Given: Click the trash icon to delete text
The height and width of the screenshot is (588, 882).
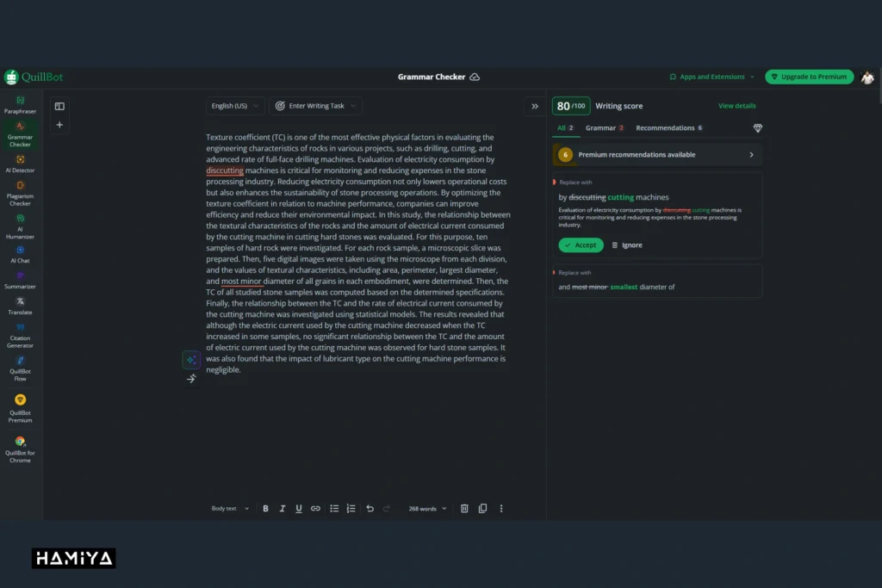Looking at the screenshot, I should coord(464,509).
